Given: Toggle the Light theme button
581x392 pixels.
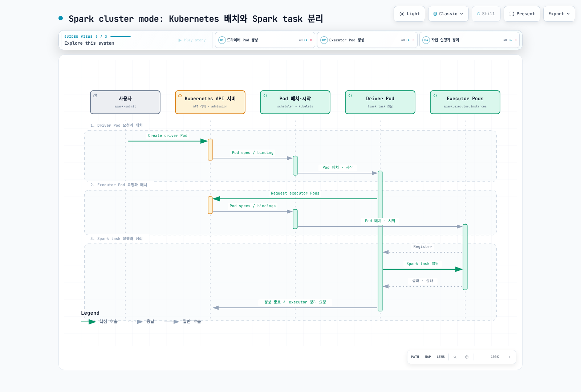Looking at the screenshot, I should point(409,14).
